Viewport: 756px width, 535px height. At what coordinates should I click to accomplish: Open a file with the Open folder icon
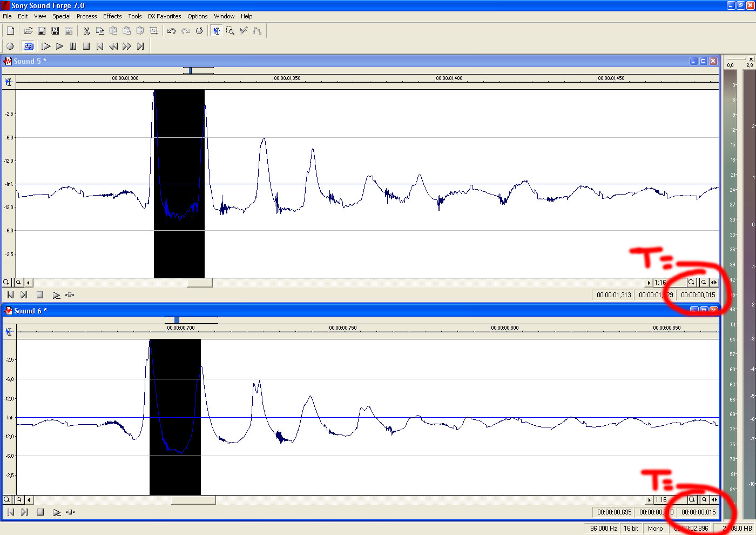click(28, 31)
